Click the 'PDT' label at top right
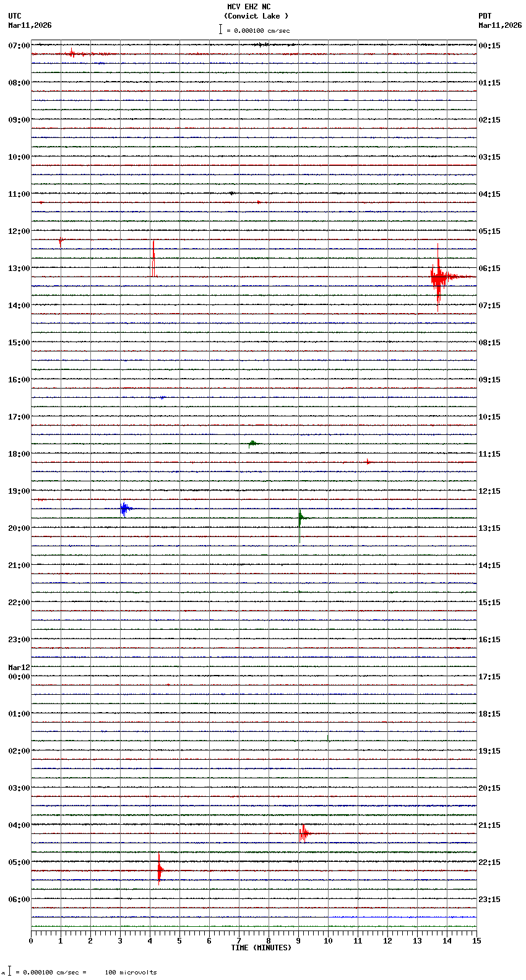 [485, 16]
